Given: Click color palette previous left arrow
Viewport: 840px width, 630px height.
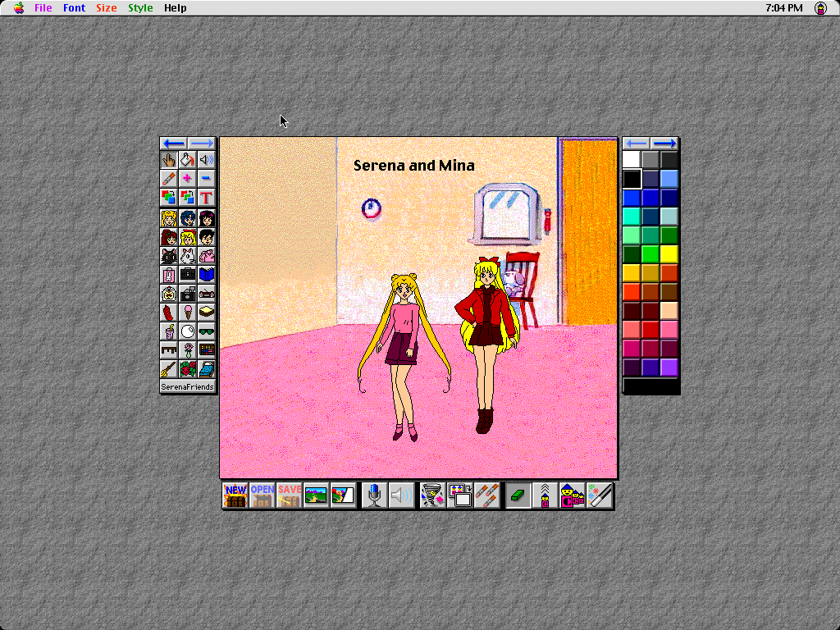Looking at the screenshot, I should tap(637, 143).
